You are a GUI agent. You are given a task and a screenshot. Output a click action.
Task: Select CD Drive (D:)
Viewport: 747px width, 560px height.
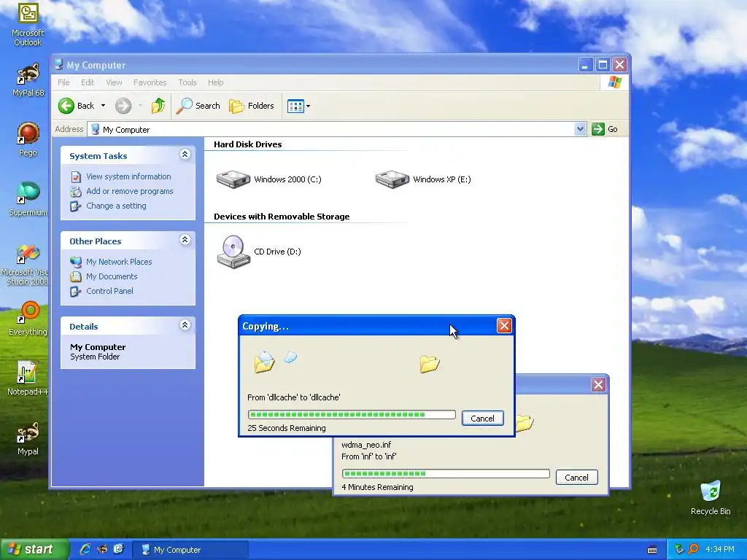pos(259,252)
